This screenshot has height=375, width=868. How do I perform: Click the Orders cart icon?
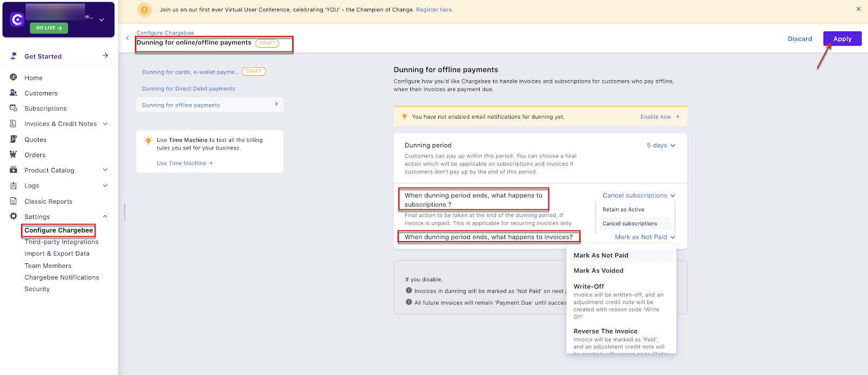[x=14, y=154]
